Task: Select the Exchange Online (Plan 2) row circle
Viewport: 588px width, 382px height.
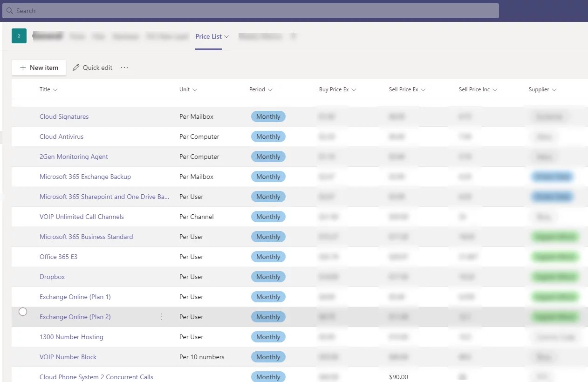Action: 23,312
